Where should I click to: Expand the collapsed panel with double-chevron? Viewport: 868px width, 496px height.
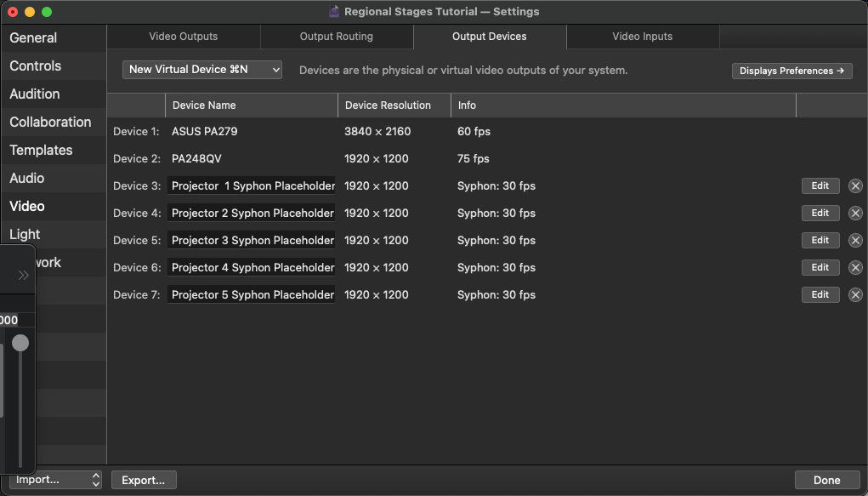point(20,275)
